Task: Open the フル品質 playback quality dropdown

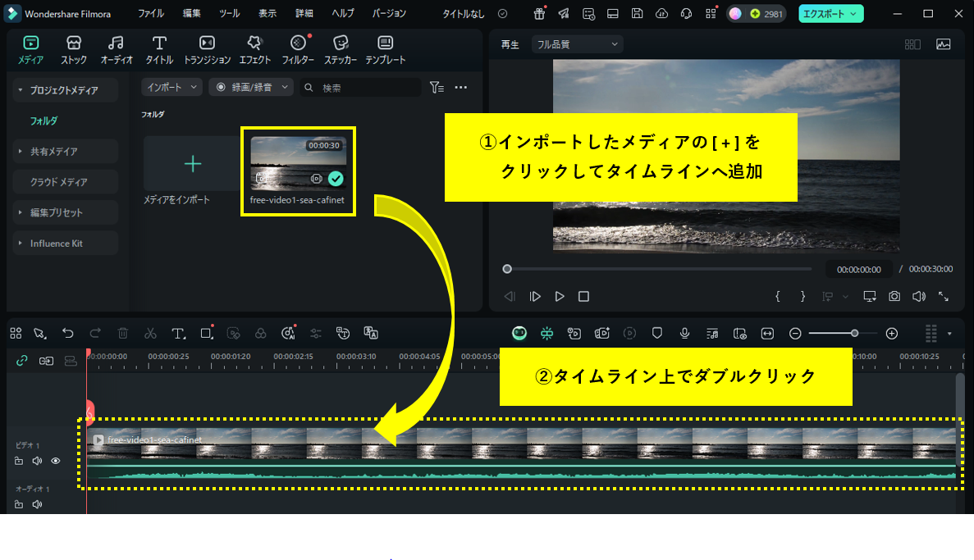Action: click(577, 43)
